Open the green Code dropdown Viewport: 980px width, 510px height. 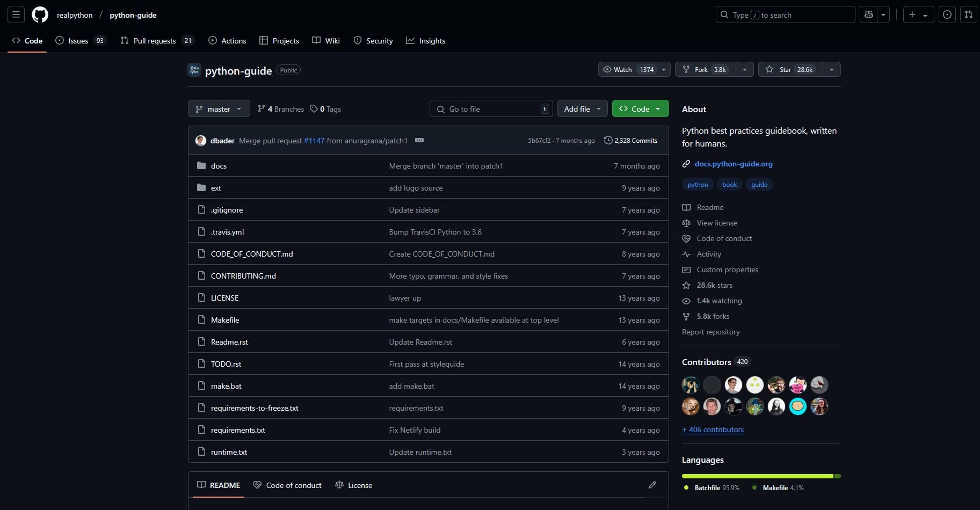click(640, 108)
